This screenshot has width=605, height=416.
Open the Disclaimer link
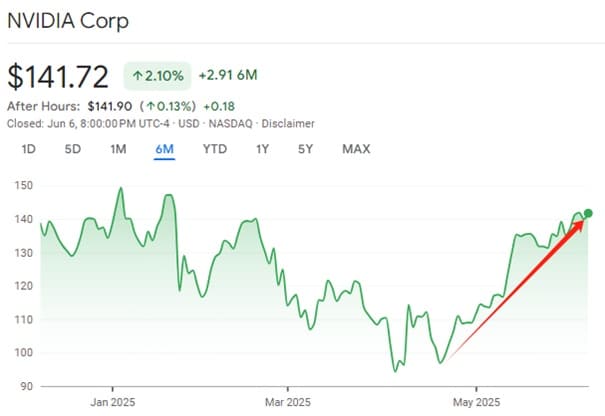tap(289, 123)
